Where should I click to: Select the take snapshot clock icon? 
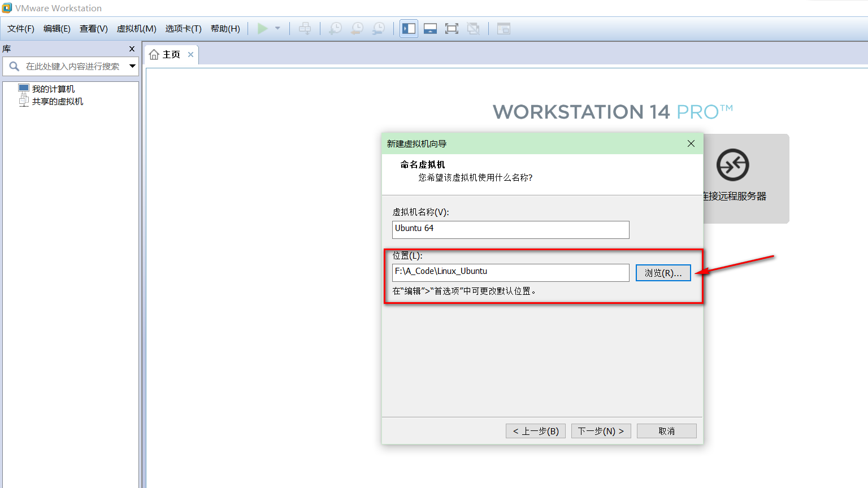tap(335, 28)
